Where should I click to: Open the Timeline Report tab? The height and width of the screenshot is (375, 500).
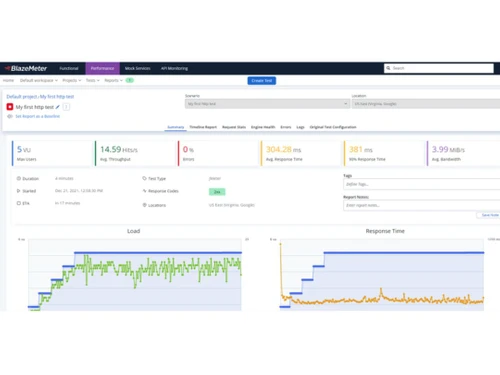203,127
